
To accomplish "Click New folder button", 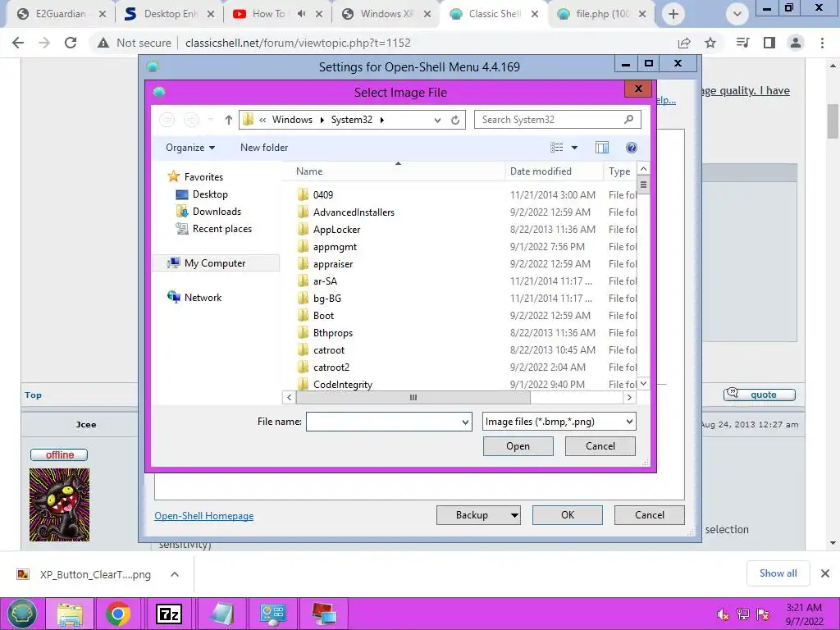I will coord(264,148).
